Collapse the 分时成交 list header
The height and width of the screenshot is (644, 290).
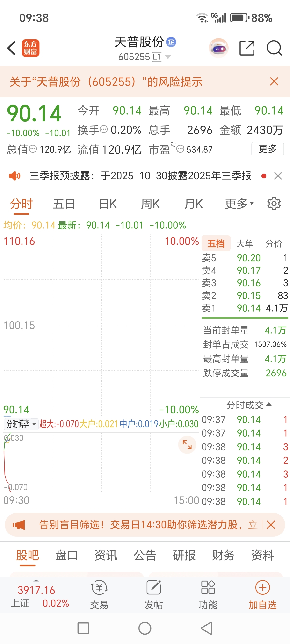click(x=249, y=405)
